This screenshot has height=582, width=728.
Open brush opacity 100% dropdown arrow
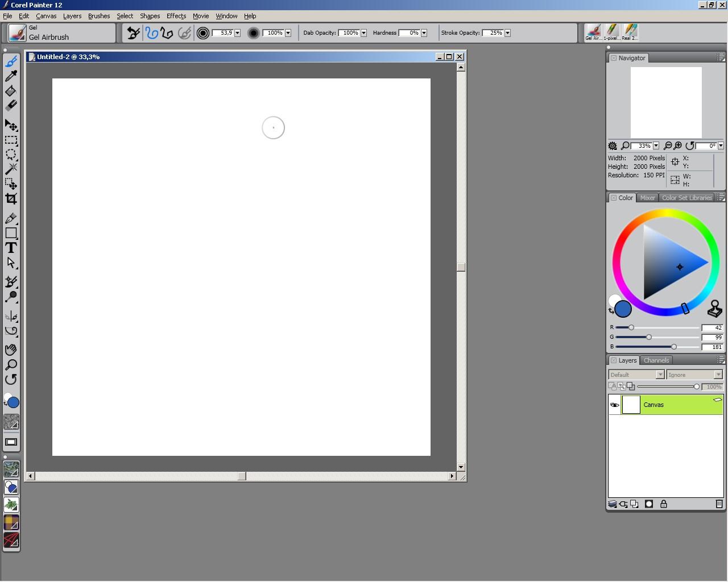point(288,33)
